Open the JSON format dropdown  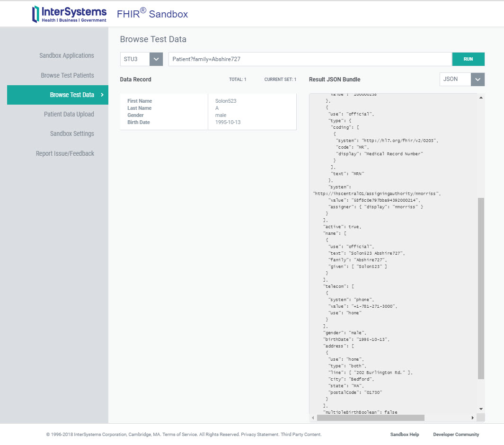click(462, 80)
